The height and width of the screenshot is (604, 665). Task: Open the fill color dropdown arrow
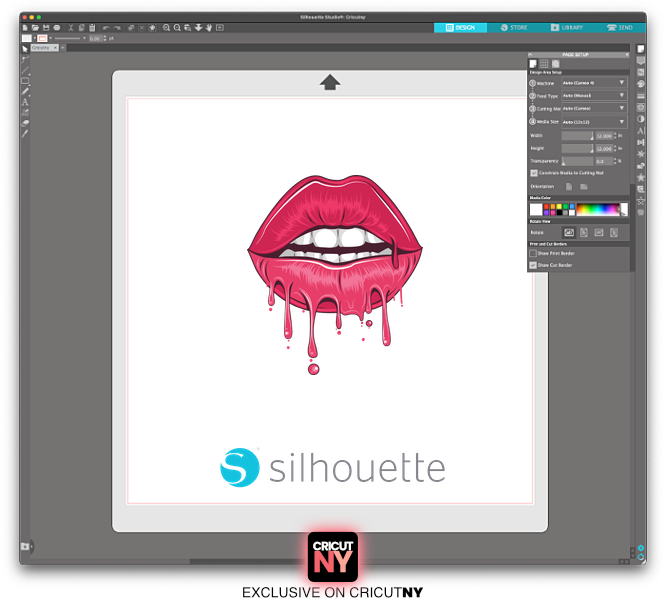(x=34, y=39)
